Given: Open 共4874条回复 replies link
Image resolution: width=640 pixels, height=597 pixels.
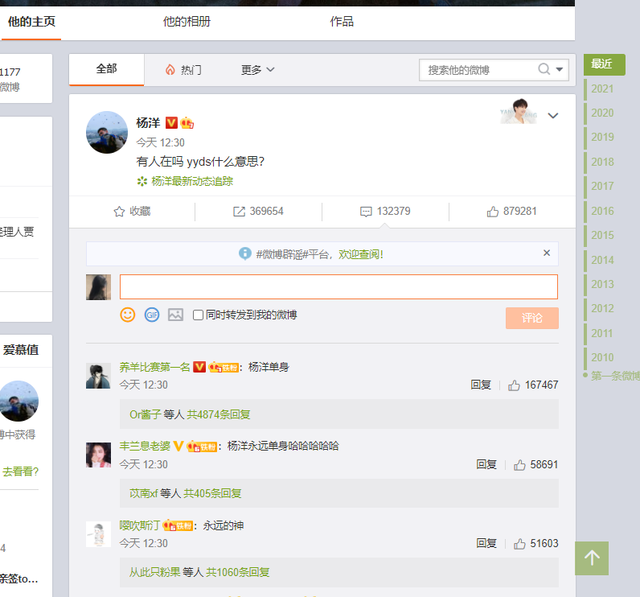Looking at the screenshot, I should coord(221,414).
